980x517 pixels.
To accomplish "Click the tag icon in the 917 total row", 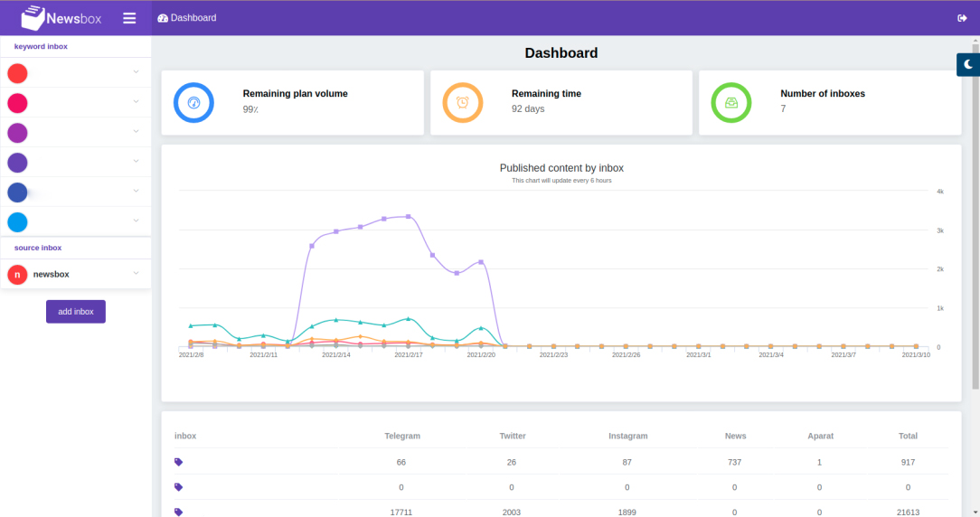I will pos(179,462).
